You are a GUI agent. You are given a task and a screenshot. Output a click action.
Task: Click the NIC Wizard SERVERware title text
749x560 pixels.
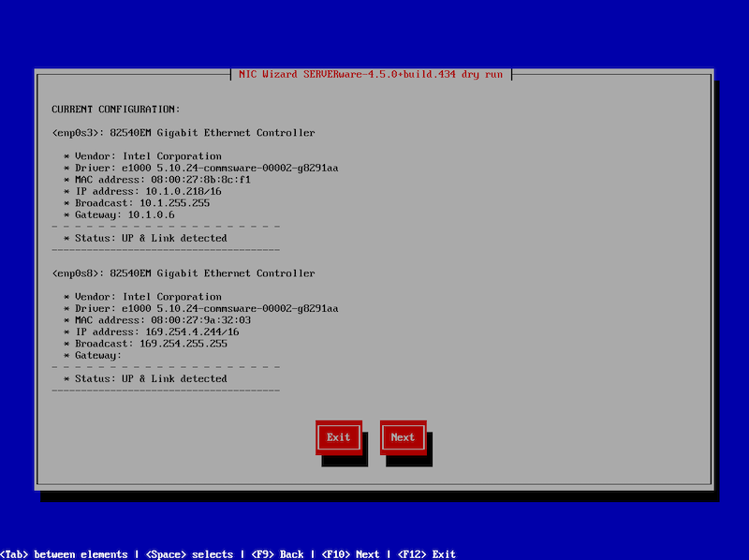371,74
